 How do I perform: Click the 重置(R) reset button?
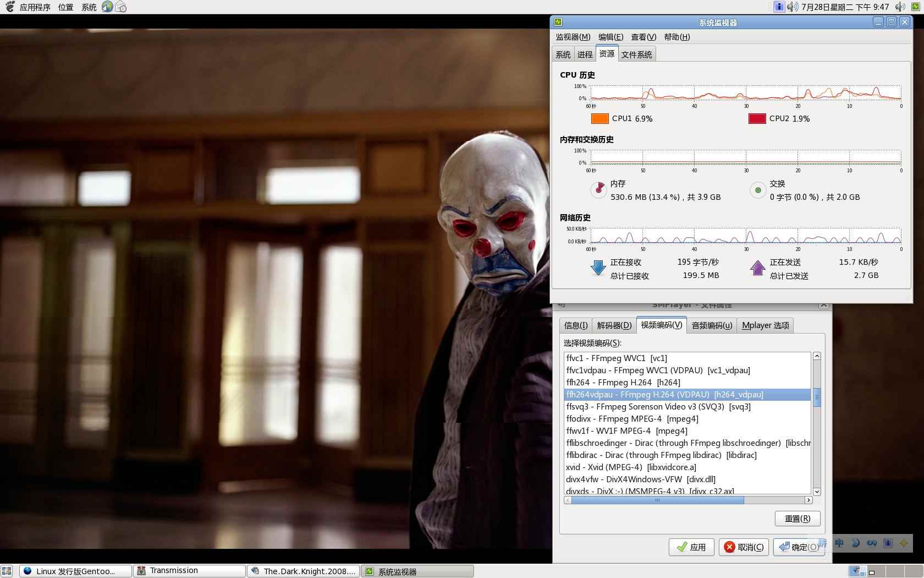pyautogui.click(x=798, y=519)
